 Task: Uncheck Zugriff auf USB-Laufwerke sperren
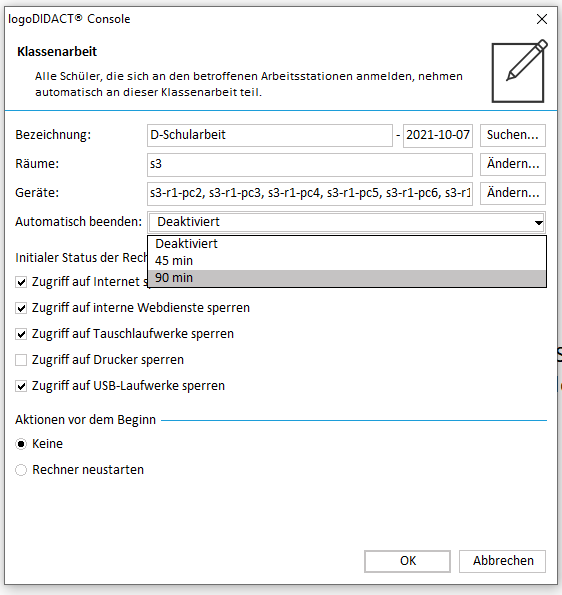click(21, 386)
